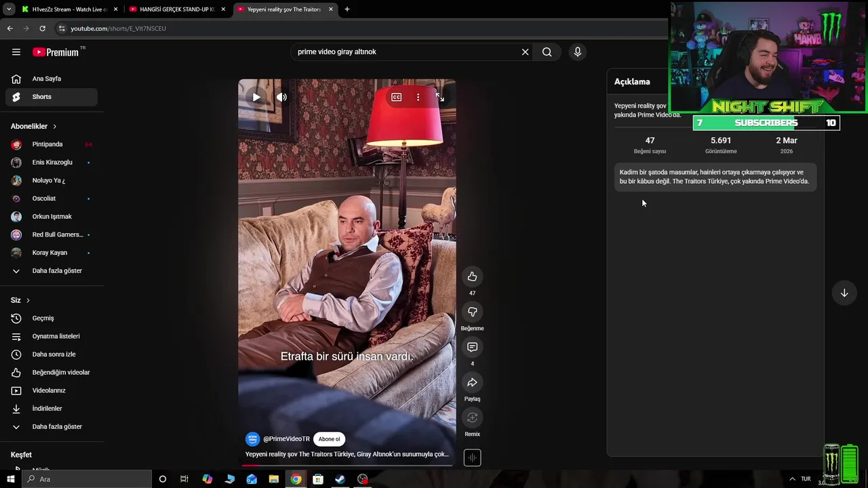
Task: Open the Short's three-dot options menu
Action: tap(418, 98)
